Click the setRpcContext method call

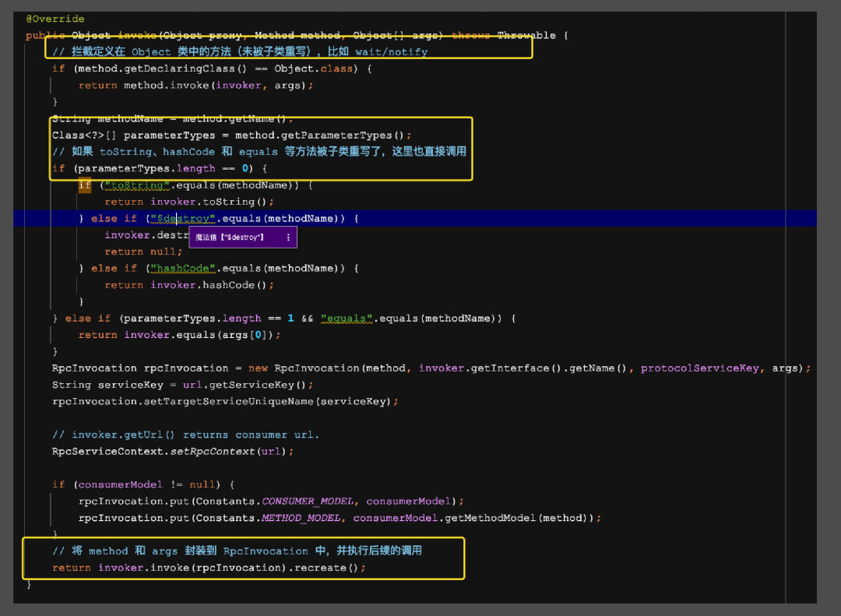[x=212, y=452]
